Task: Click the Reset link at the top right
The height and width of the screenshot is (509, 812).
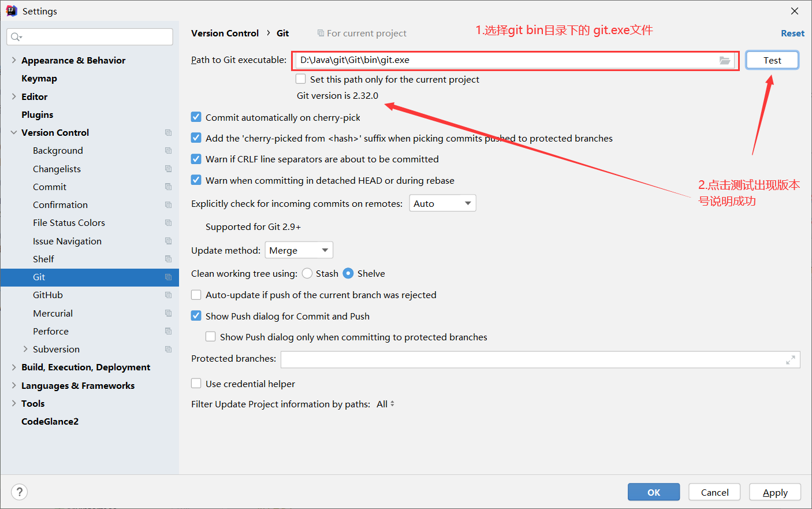Action: (792, 33)
